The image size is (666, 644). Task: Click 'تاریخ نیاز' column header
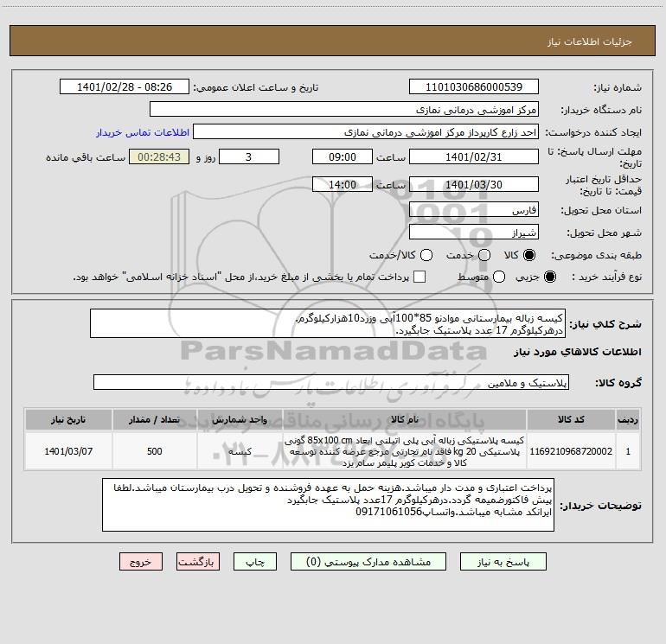(68, 419)
